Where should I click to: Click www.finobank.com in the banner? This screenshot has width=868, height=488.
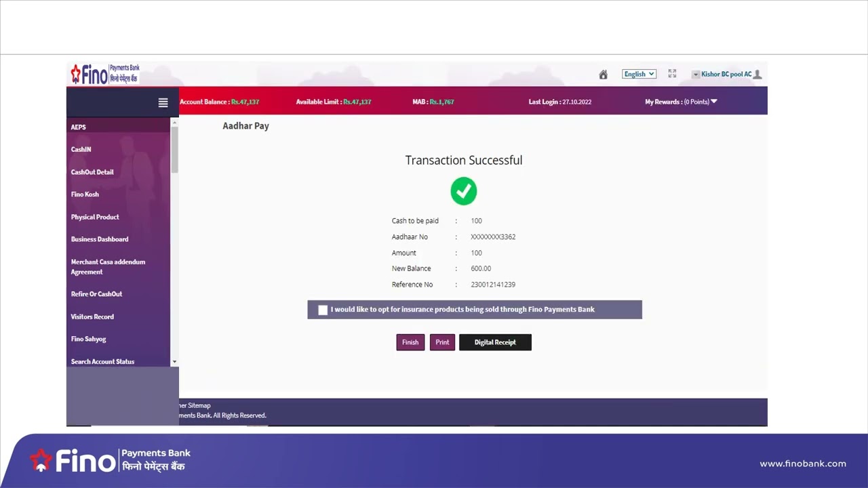click(x=803, y=464)
